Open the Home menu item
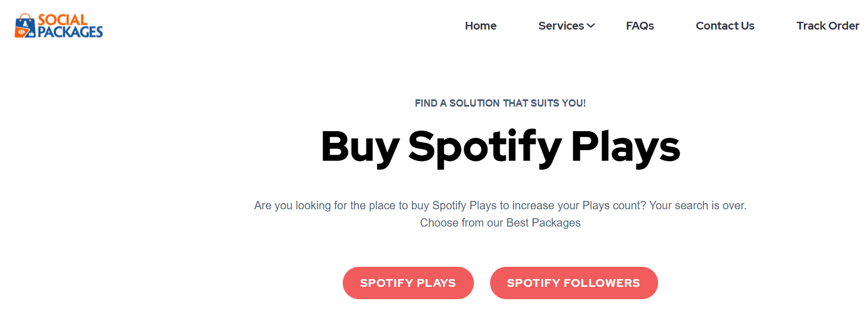 pos(481,26)
